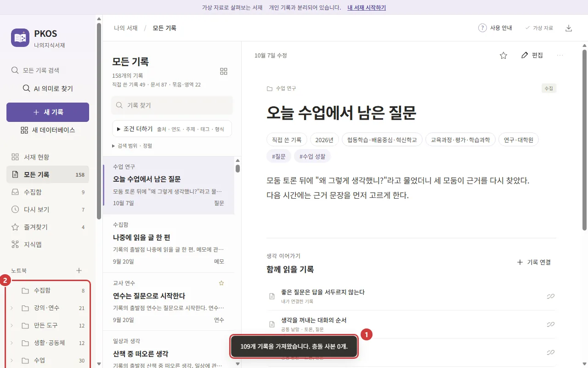Switch the record list to grid view
588x368 pixels.
[x=224, y=71]
